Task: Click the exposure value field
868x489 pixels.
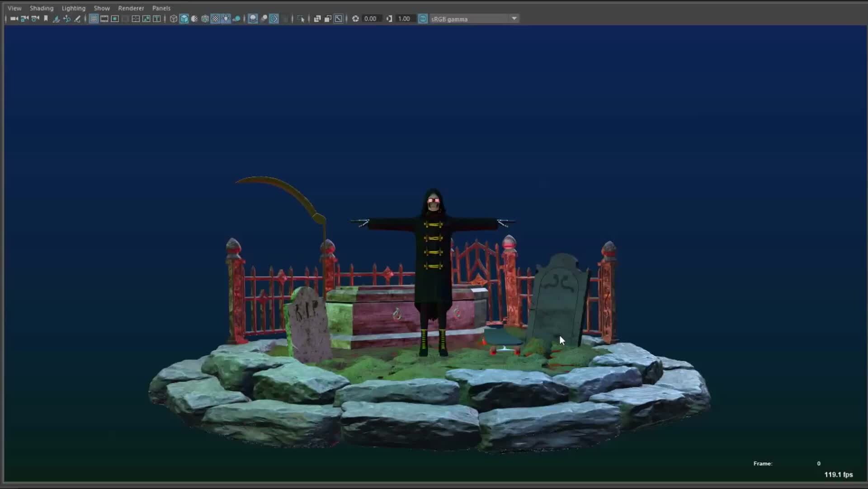Action: click(370, 19)
